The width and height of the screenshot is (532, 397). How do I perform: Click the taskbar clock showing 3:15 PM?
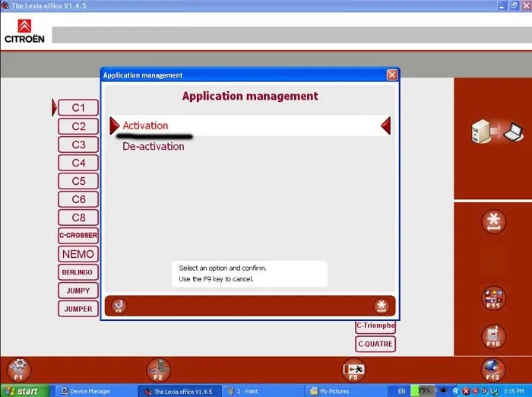pyautogui.click(x=514, y=391)
